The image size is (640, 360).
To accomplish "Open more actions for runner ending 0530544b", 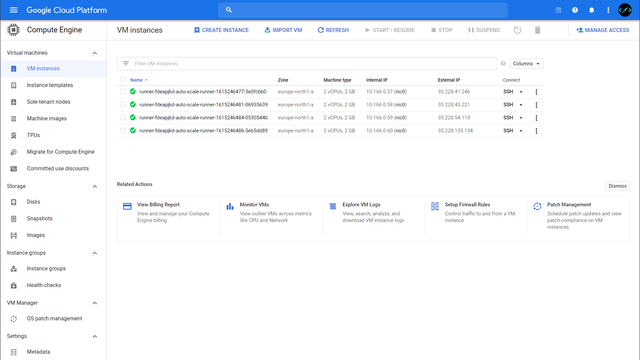I will [x=536, y=118].
